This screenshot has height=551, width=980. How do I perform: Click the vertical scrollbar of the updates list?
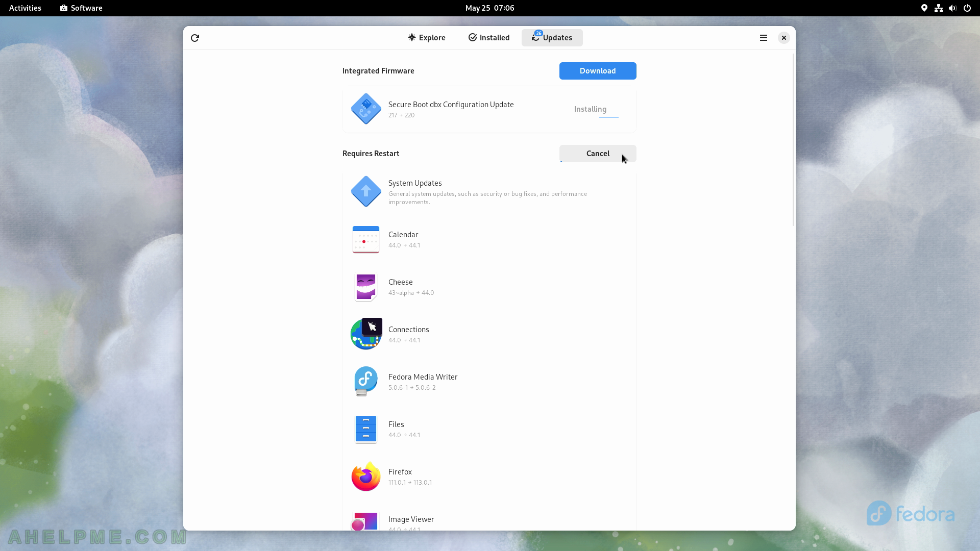(x=793, y=140)
